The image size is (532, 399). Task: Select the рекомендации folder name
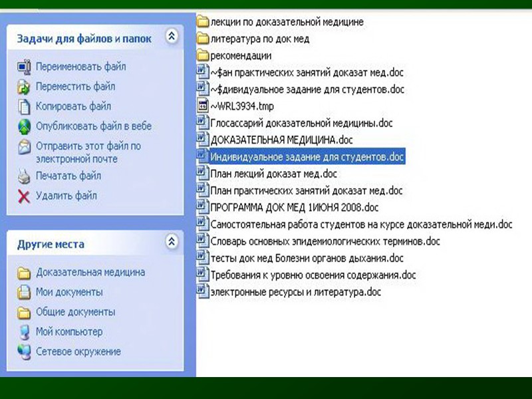click(241, 56)
